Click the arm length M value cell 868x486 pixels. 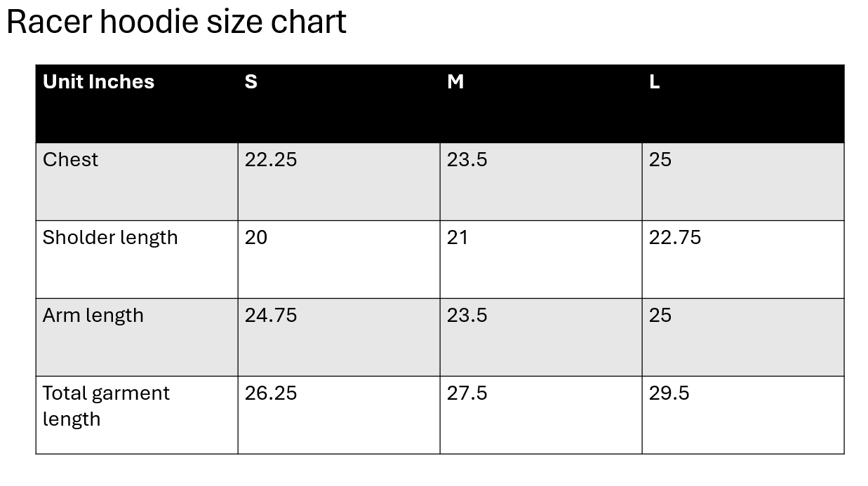[x=467, y=316]
